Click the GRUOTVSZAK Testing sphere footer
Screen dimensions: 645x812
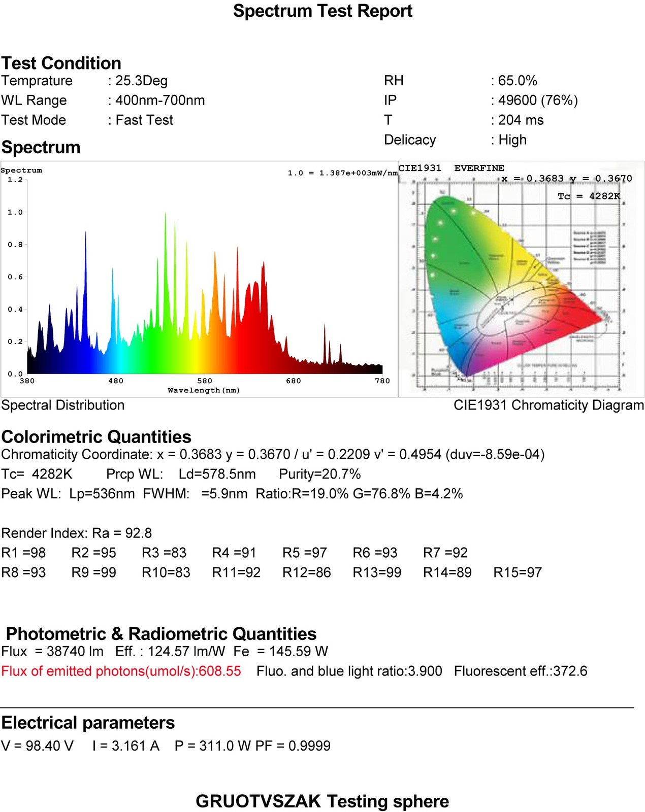(x=322, y=801)
